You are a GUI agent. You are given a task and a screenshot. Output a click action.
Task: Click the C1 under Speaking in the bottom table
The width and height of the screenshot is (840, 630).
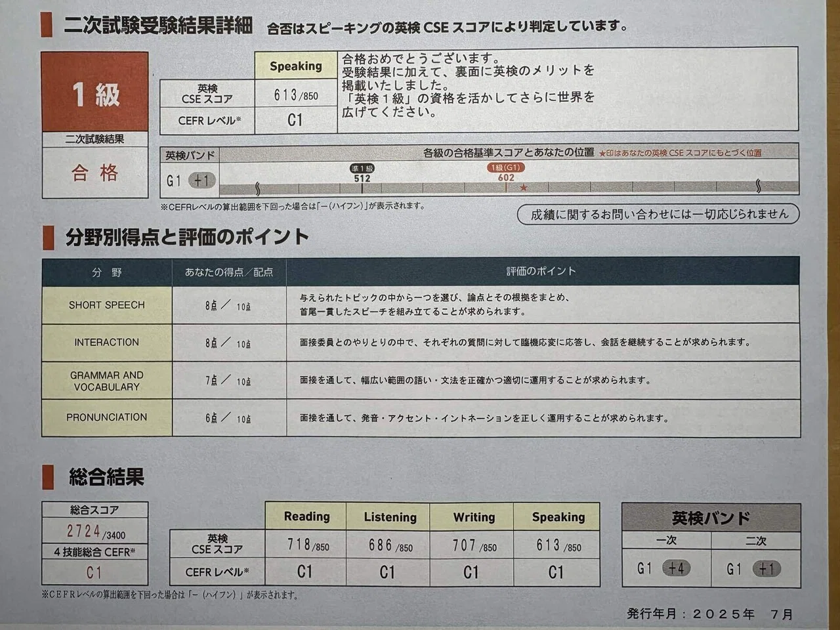[x=556, y=572]
